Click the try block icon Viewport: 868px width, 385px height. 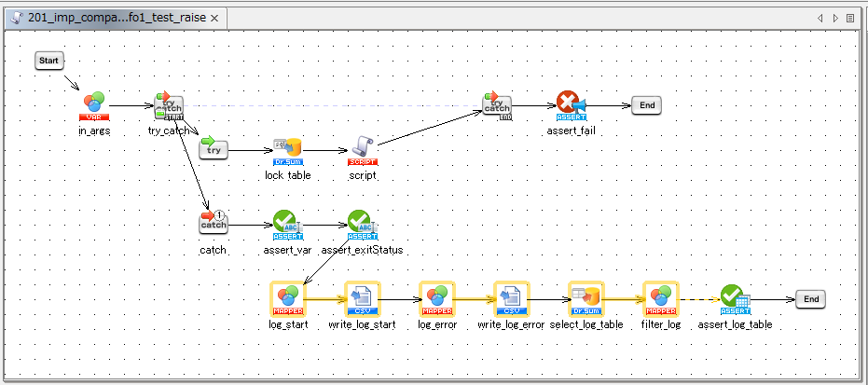pyautogui.click(x=214, y=149)
